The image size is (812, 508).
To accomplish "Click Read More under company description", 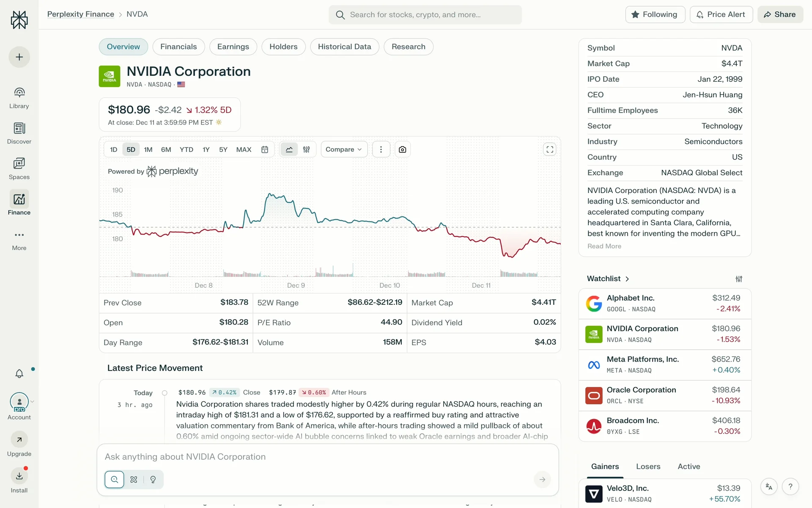I will pos(604,246).
